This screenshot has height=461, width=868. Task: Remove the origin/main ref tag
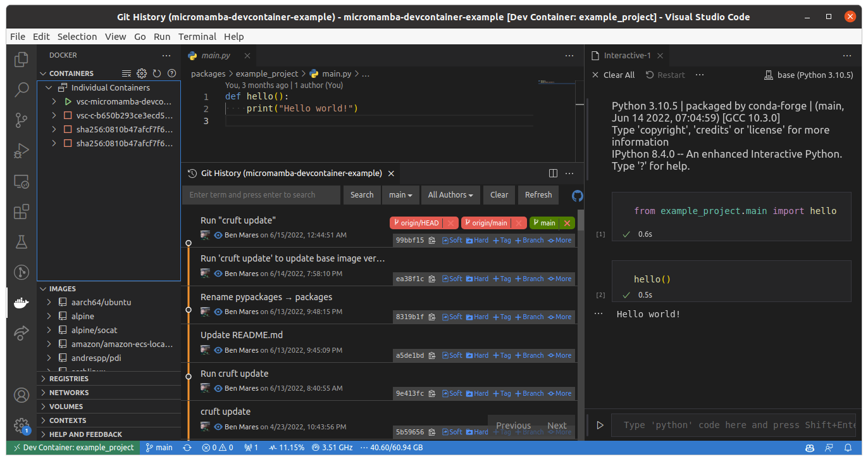pyautogui.click(x=519, y=223)
